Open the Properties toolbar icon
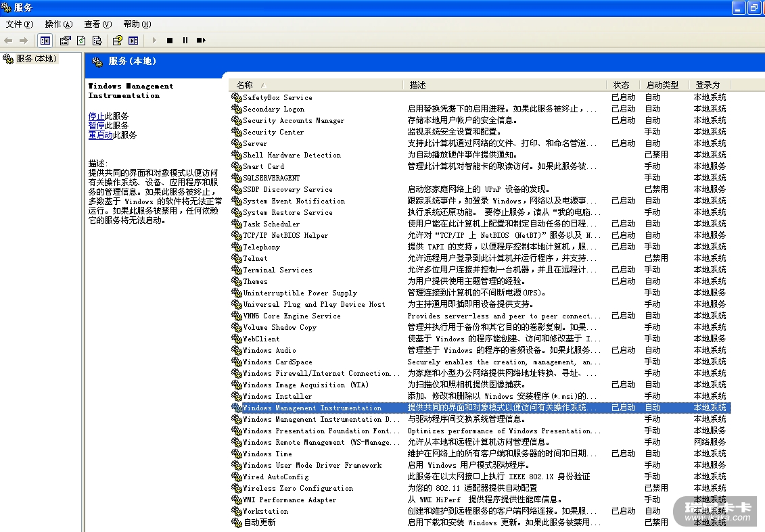 point(66,41)
